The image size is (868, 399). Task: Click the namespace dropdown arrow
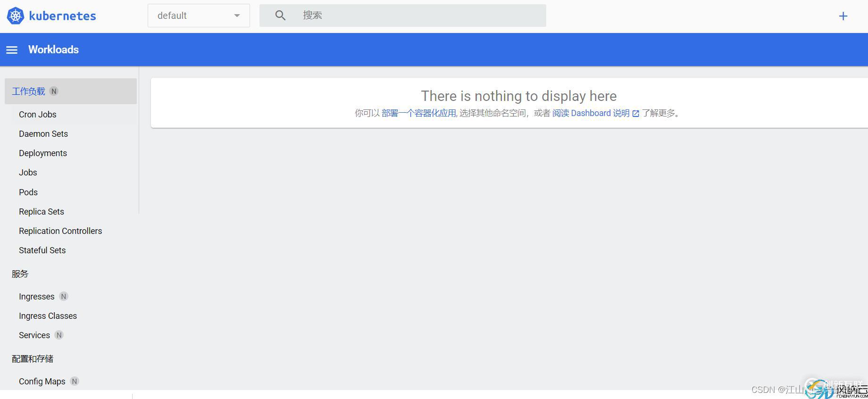(x=237, y=16)
